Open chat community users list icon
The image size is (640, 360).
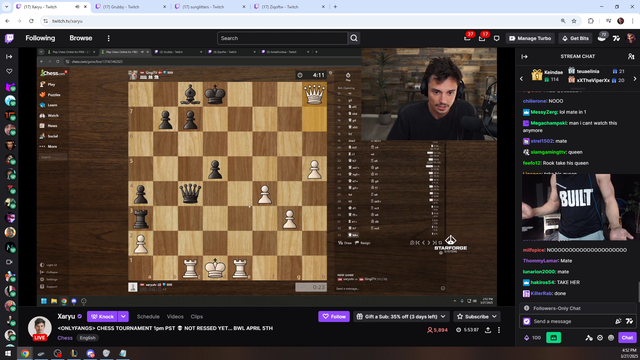click(631, 56)
